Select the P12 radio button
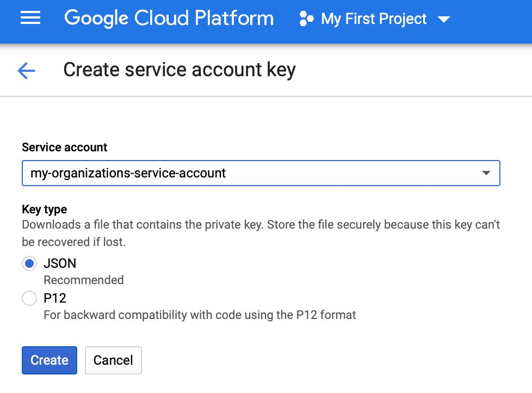The image size is (532, 393). click(x=29, y=298)
